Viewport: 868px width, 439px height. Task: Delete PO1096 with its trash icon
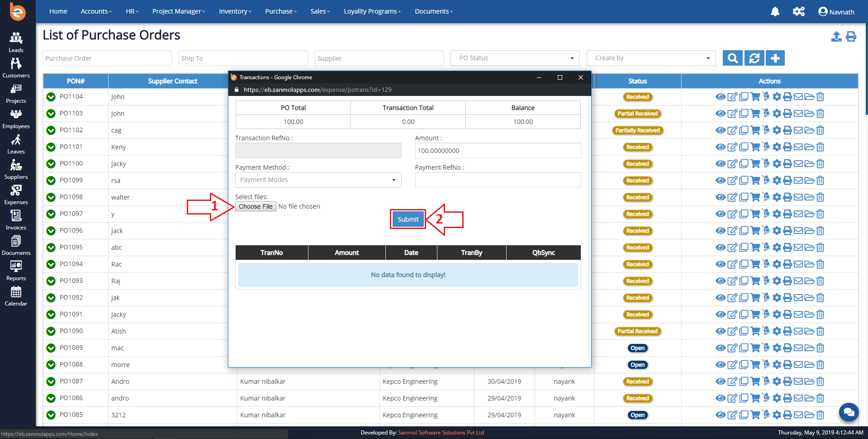[821, 231]
